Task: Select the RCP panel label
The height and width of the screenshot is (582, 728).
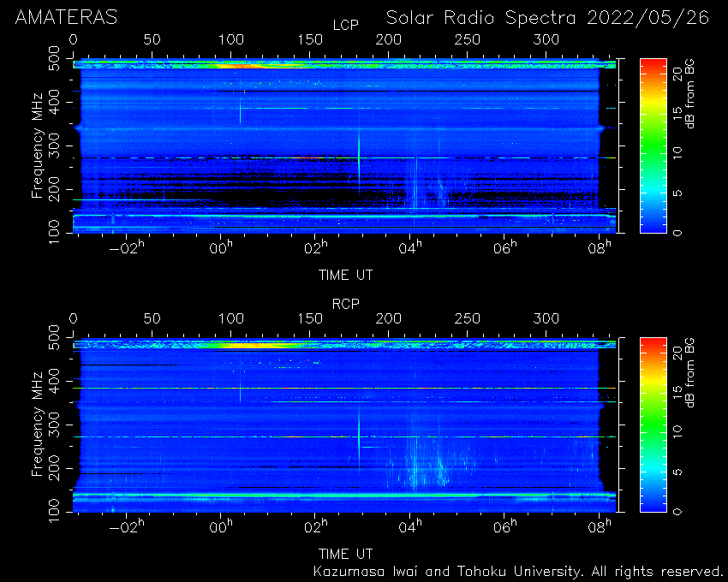Action: point(346,304)
